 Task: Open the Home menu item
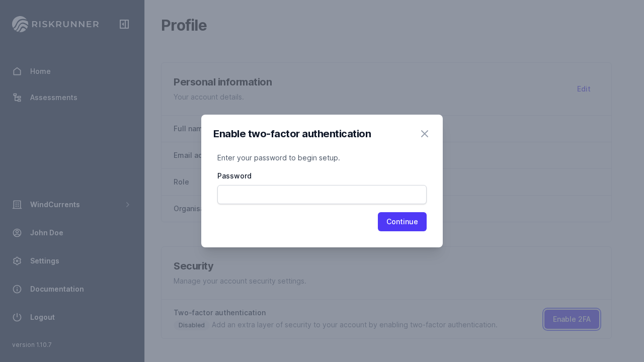[40, 71]
